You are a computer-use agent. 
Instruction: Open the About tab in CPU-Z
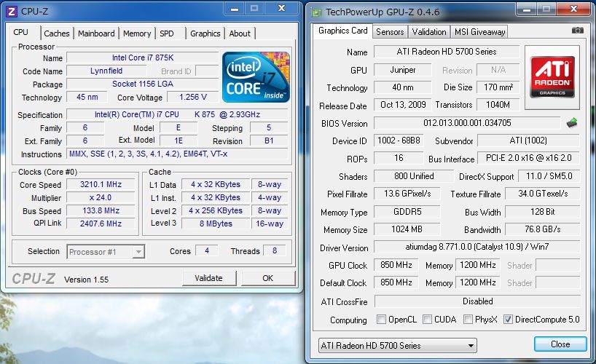click(x=240, y=33)
